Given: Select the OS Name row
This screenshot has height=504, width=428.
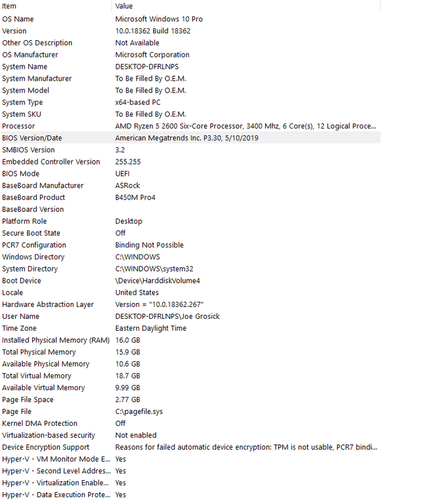Looking at the screenshot, I should click(191, 19).
